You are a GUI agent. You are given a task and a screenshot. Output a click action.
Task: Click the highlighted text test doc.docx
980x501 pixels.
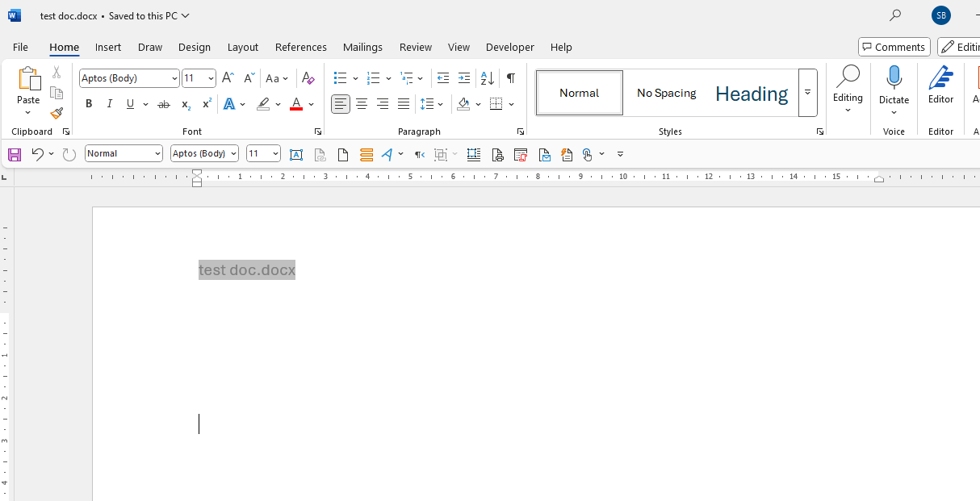click(x=247, y=269)
